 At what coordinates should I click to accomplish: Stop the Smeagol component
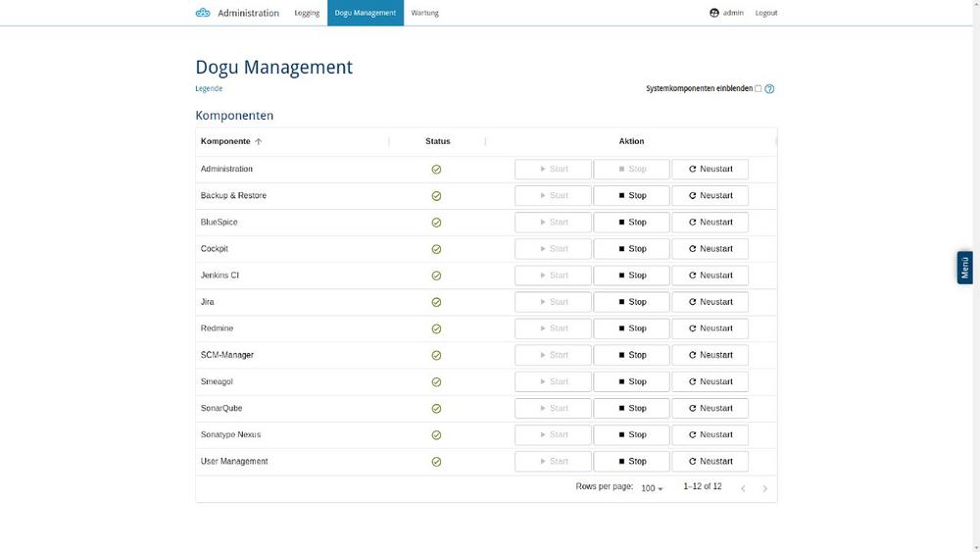coord(631,381)
